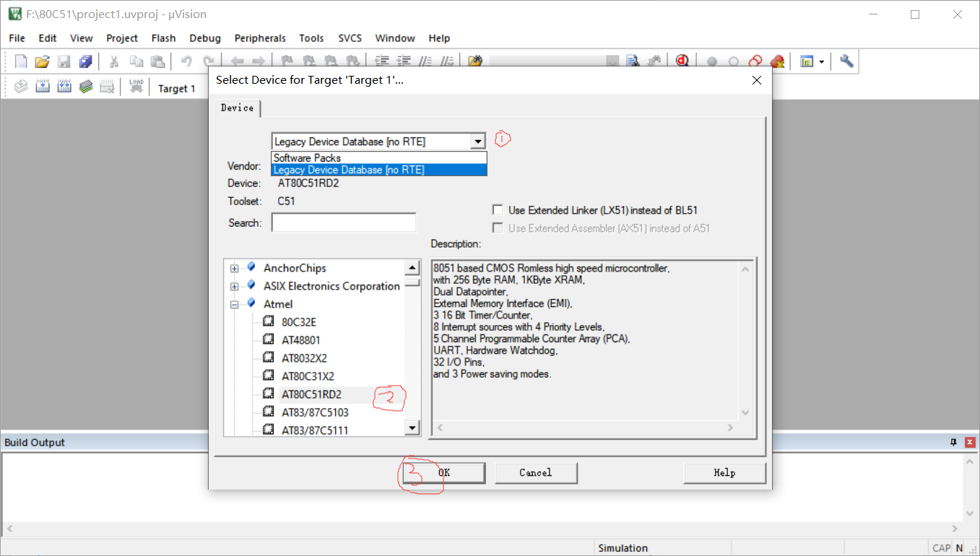Click the device Search input field
This screenshot has height=556, width=980.
344,223
